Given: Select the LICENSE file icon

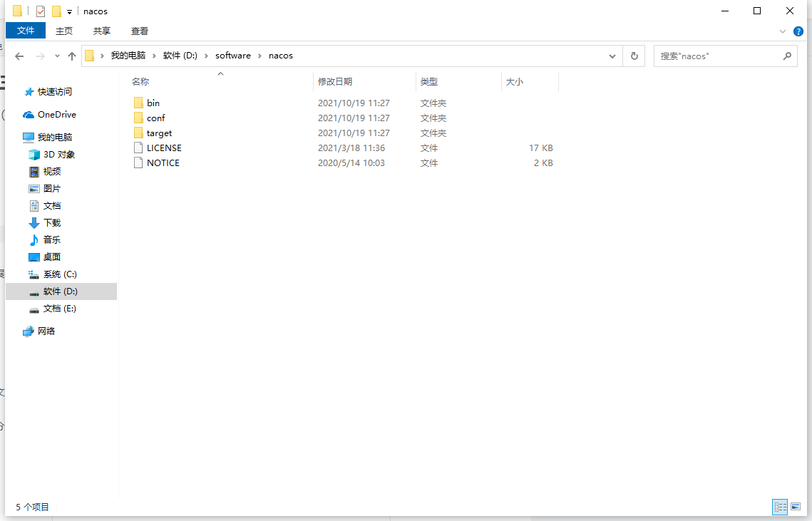Looking at the screenshot, I should pos(138,148).
